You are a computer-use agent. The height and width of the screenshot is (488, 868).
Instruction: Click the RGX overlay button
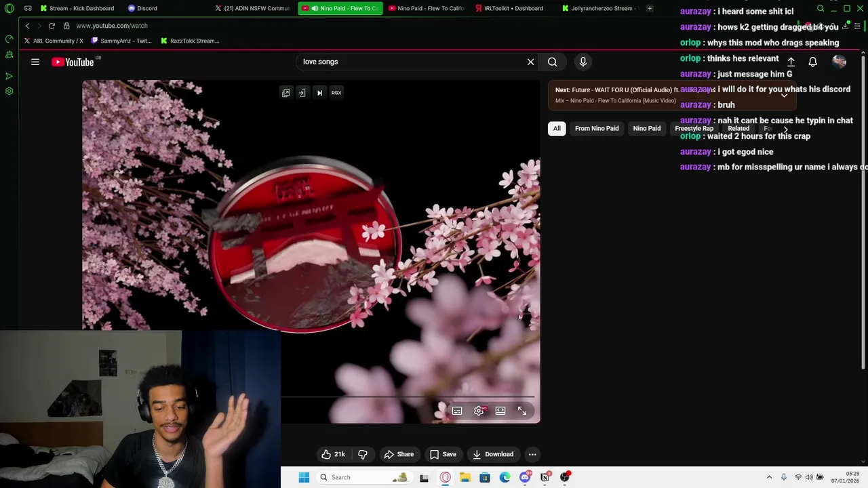336,93
